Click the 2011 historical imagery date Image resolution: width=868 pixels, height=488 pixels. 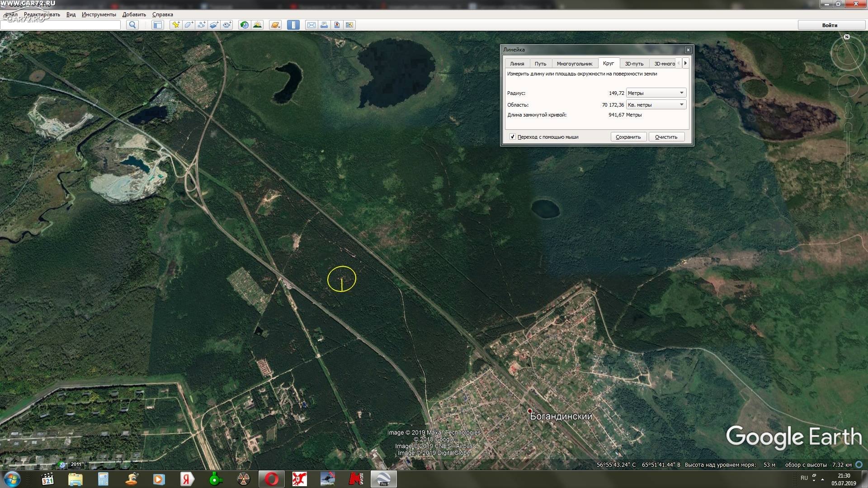coord(76,464)
